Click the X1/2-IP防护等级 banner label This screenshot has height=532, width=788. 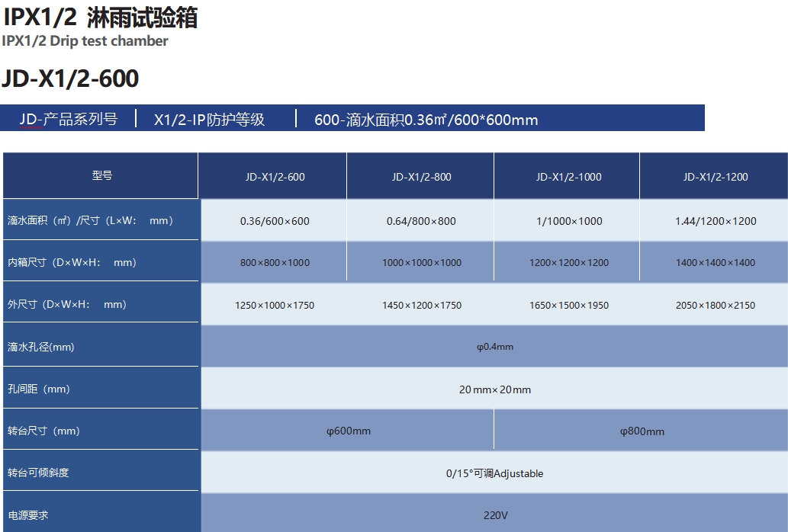[x=209, y=120]
